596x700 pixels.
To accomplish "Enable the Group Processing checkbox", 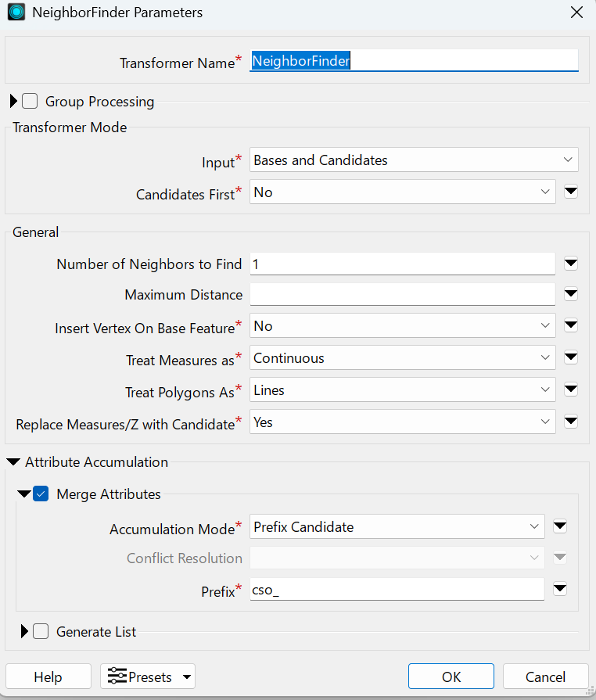I will [30, 102].
